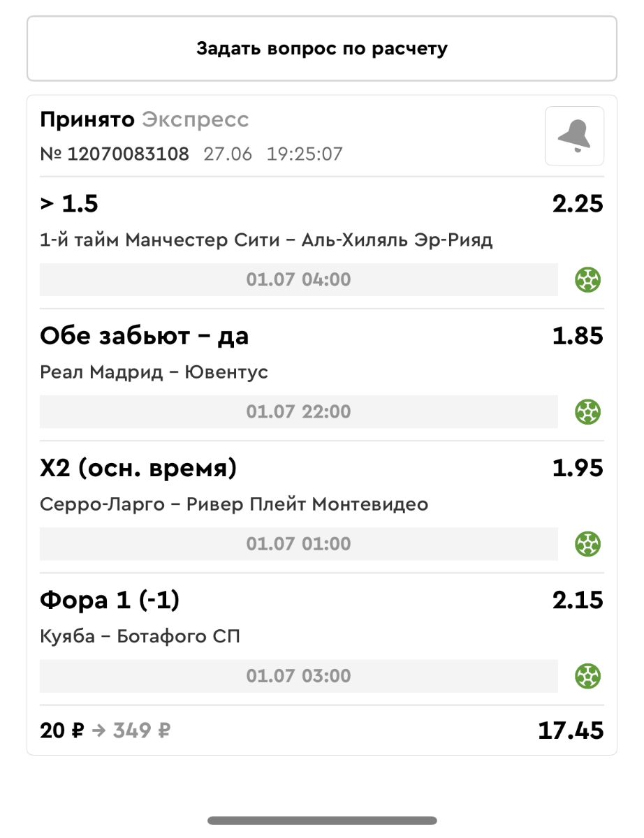Open the 'Х2 (осн. время)' selection
Screen dimensions: 644x838
(138, 468)
